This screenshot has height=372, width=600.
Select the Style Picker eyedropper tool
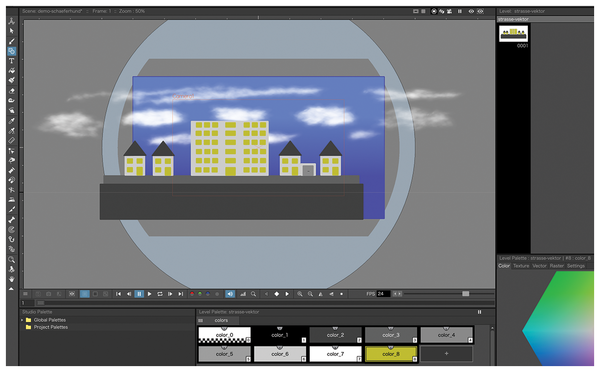click(11, 121)
